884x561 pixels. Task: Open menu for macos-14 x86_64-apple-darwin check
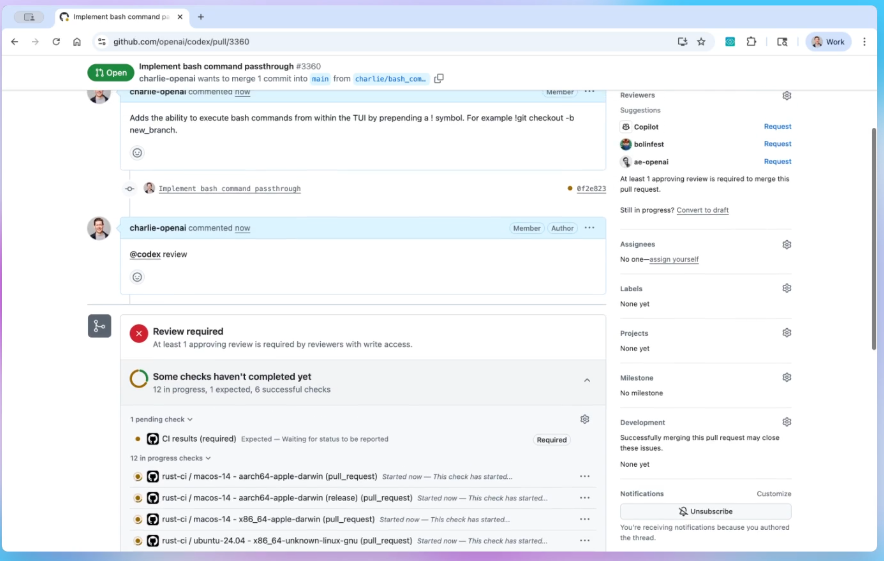click(585, 519)
